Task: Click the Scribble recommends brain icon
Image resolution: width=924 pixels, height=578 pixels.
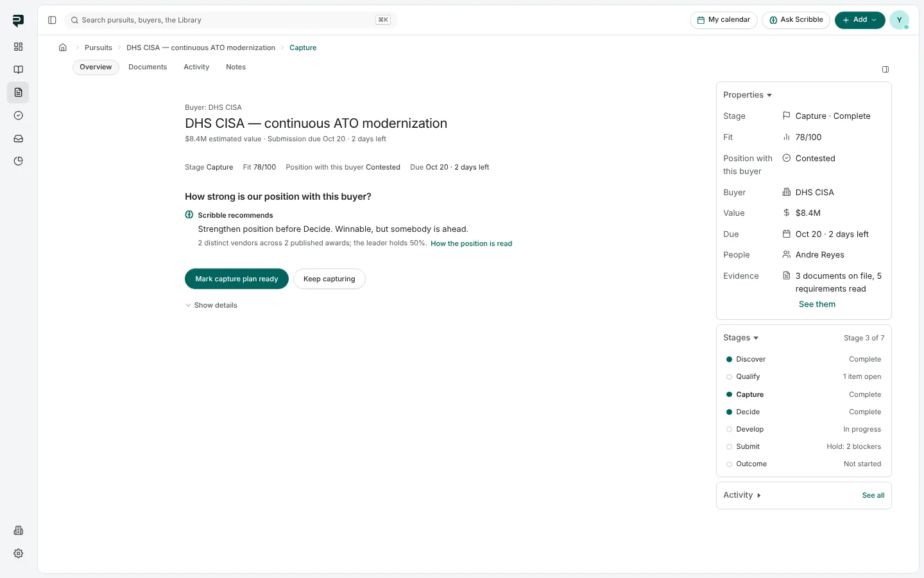Action: click(x=189, y=215)
